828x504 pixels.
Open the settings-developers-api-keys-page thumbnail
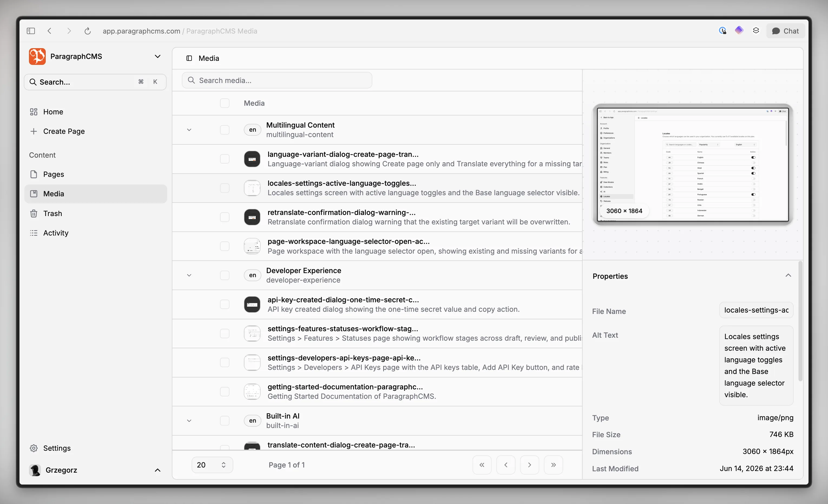coord(252,363)
